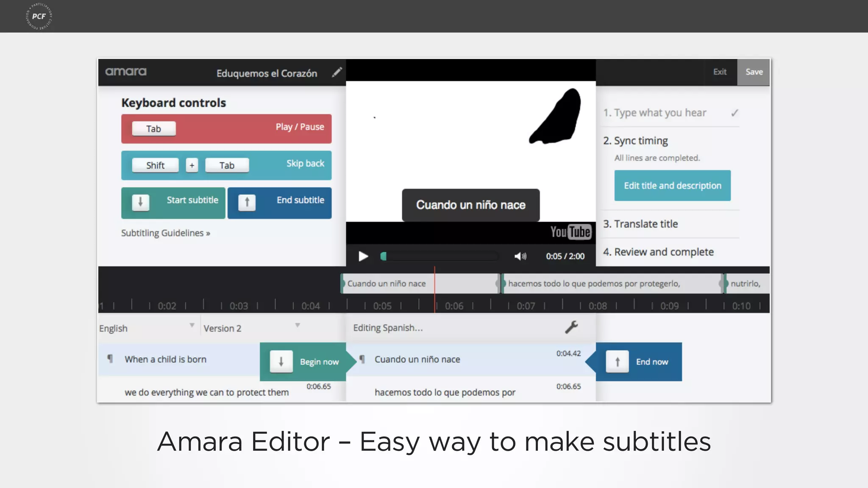Click the 0:06 mark on the timeline ruler

tap(454, 306)
